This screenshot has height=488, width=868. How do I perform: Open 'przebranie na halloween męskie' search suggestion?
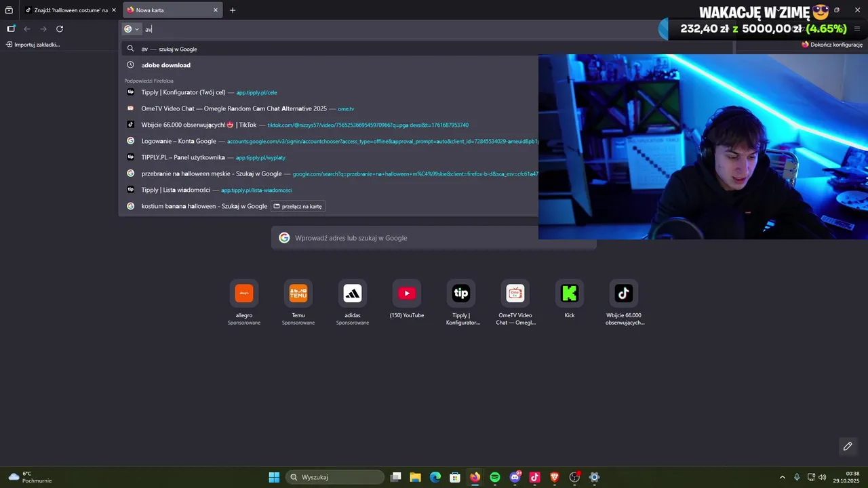330,174
